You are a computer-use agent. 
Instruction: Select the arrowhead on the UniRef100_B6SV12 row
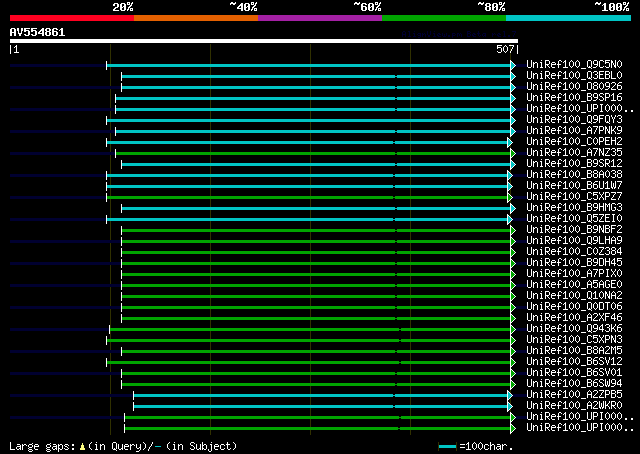tap(513, 363)
